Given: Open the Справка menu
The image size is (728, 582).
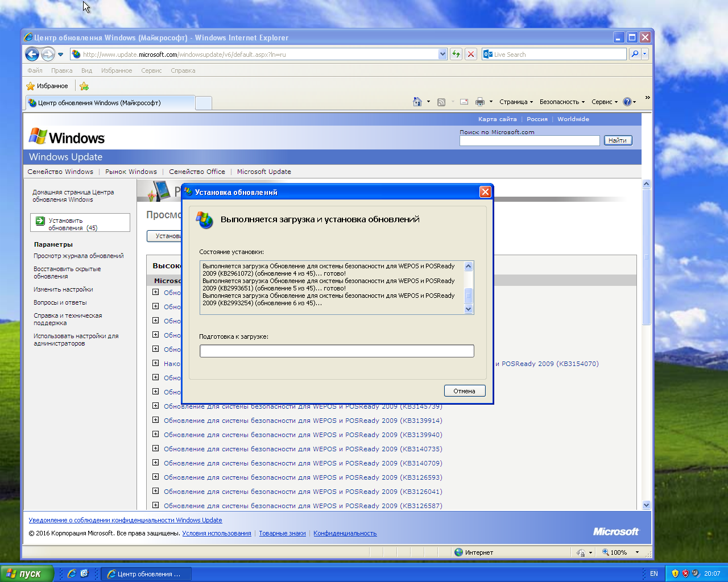Looking at the screenshot, I should (x=183, y=70).
